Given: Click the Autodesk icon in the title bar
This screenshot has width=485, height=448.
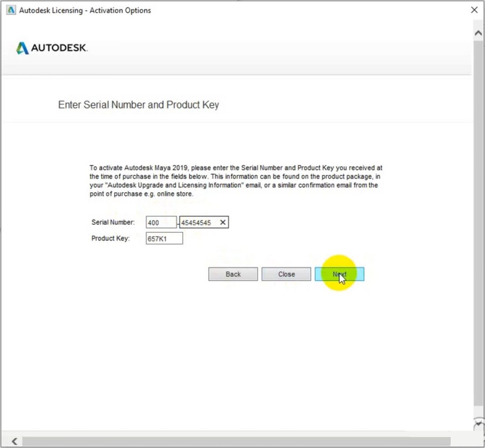Looking at the screenshot, I should click(11, 10).
